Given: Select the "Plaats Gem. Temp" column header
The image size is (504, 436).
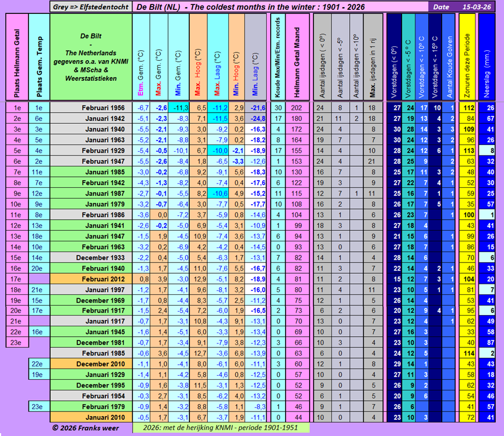Looking at the screenshot, I should (x=38, y=56).
